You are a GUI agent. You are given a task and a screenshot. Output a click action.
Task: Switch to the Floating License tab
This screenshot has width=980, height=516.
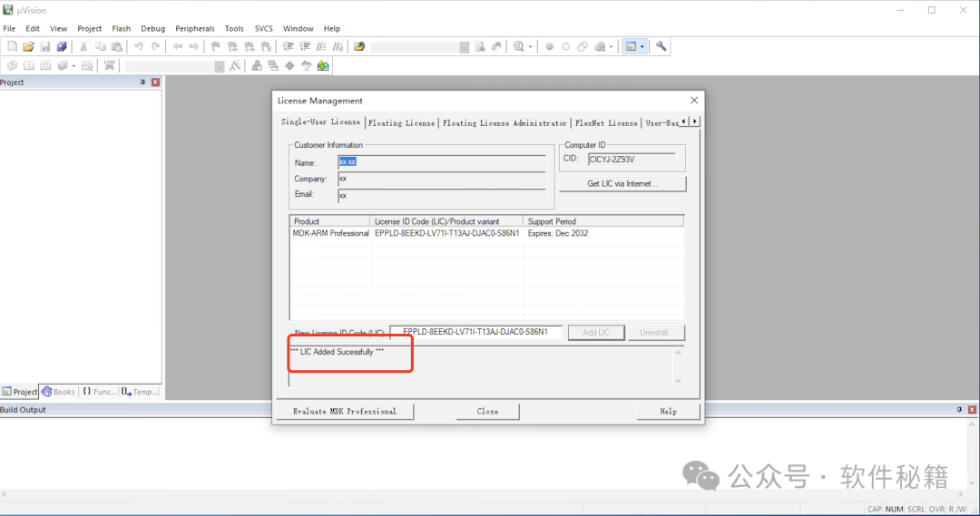point(401,123)
